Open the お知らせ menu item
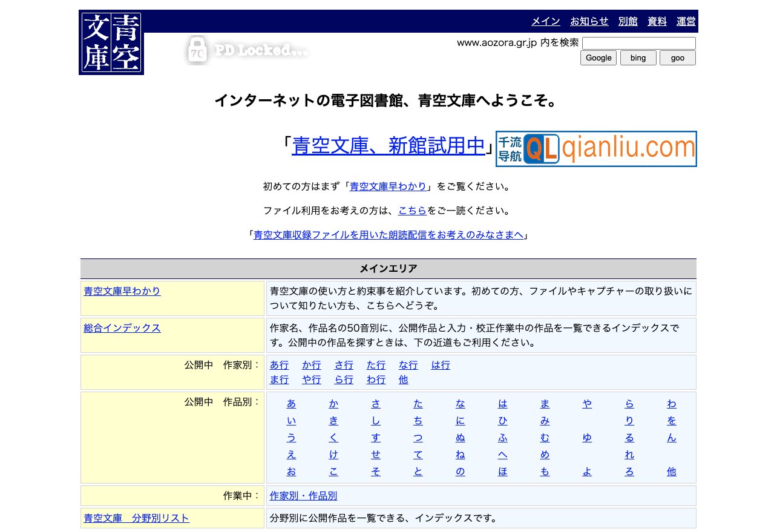The image size is (777, 532). [589, 21]
